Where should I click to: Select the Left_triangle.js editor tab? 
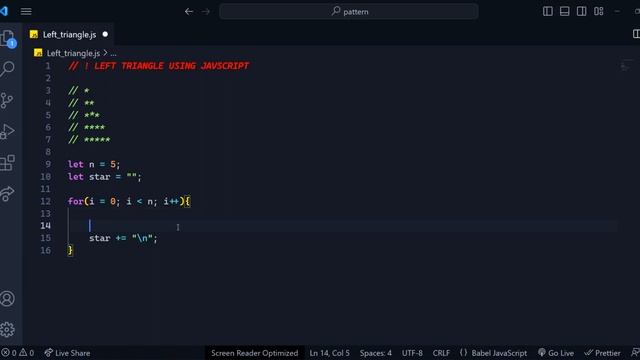[69, 35]
